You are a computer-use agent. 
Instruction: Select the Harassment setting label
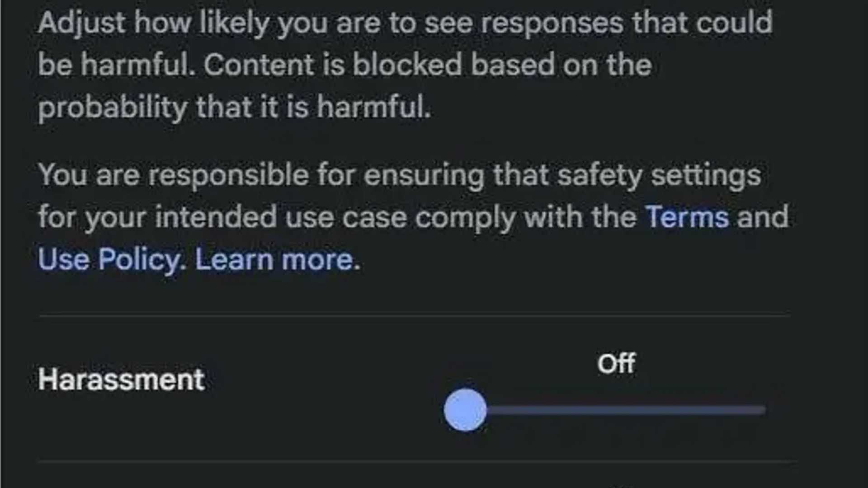point(121,379)
